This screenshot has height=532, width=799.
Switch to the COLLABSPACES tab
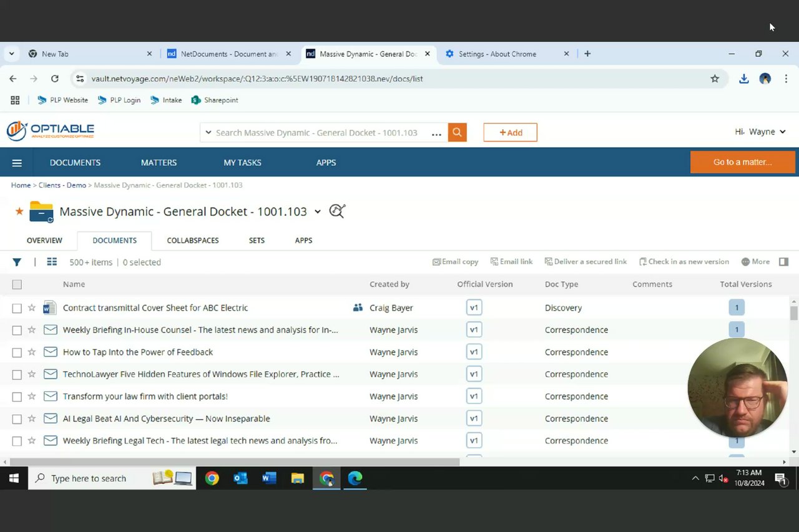click(192, 240)
